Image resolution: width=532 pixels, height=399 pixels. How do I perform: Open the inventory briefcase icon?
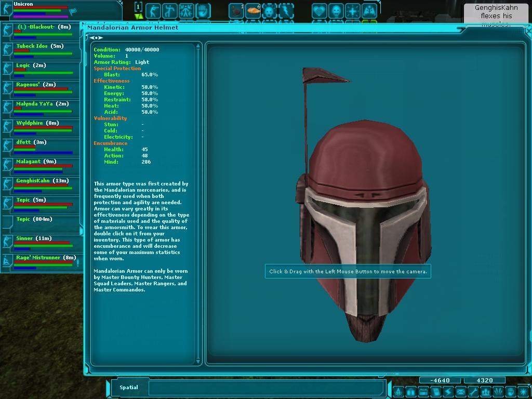click(x=411, y=392)
